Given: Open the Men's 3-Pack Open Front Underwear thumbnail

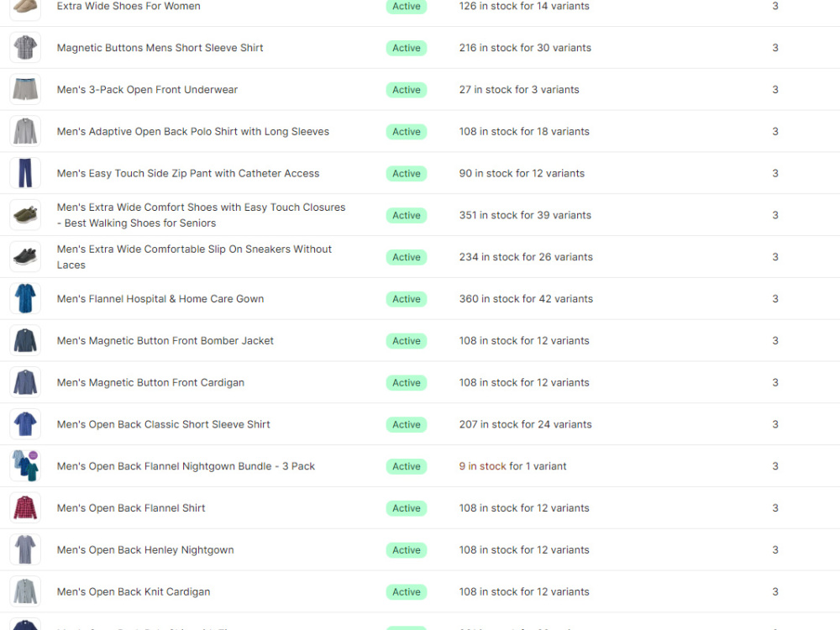Looking at the screenshot, I should [x=25, y=90].
